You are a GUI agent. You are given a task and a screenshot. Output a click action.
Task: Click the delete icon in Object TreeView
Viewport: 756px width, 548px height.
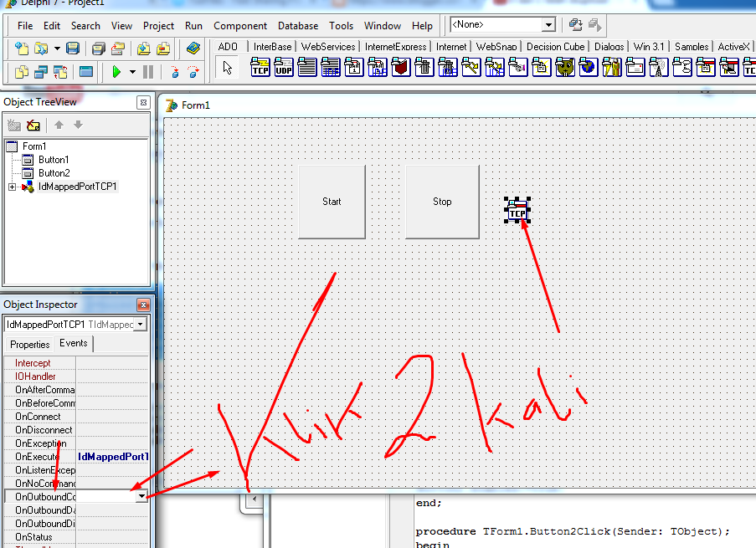[33, 125]
